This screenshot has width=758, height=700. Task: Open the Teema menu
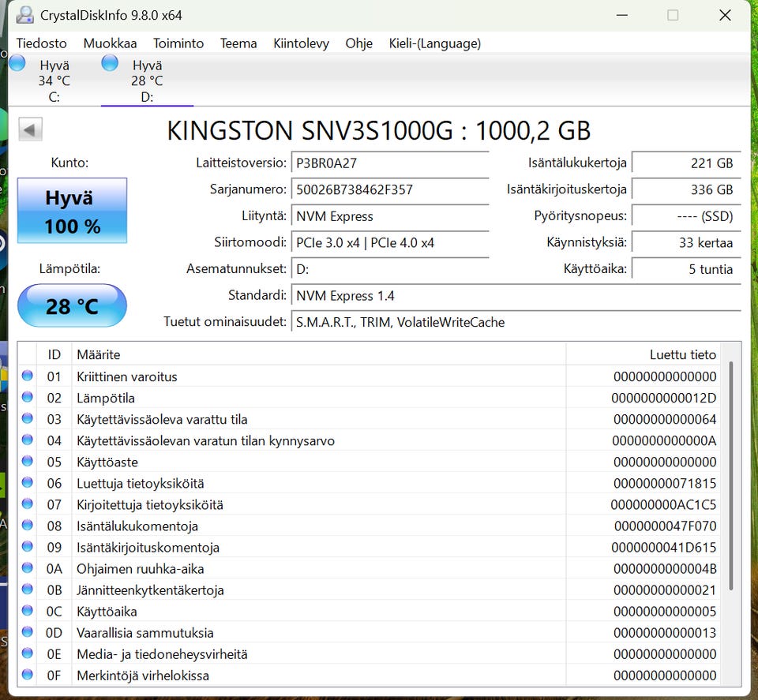click(238, 43)
